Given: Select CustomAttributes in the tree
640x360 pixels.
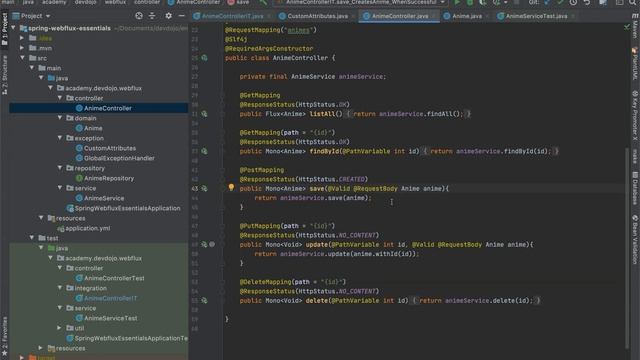Looking at the screenshot, I should (x=110, y=148).
